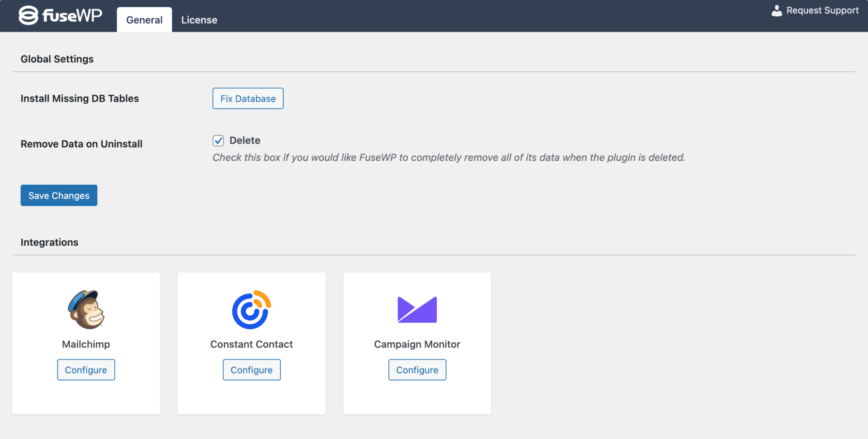Click the Campaign Monitor envelope logo
Image resolution: width=868 pixels, height=439 pixels.
click(417, 310)
